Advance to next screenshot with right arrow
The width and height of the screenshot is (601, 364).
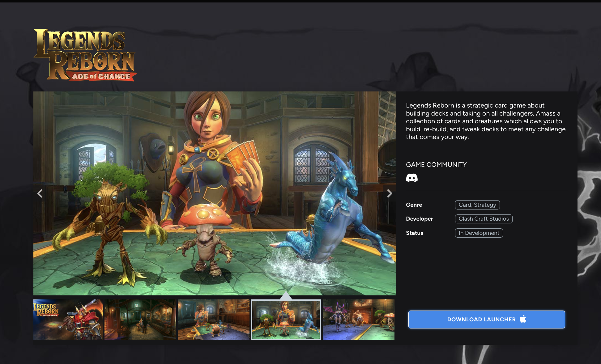click(x=390, y=193)
